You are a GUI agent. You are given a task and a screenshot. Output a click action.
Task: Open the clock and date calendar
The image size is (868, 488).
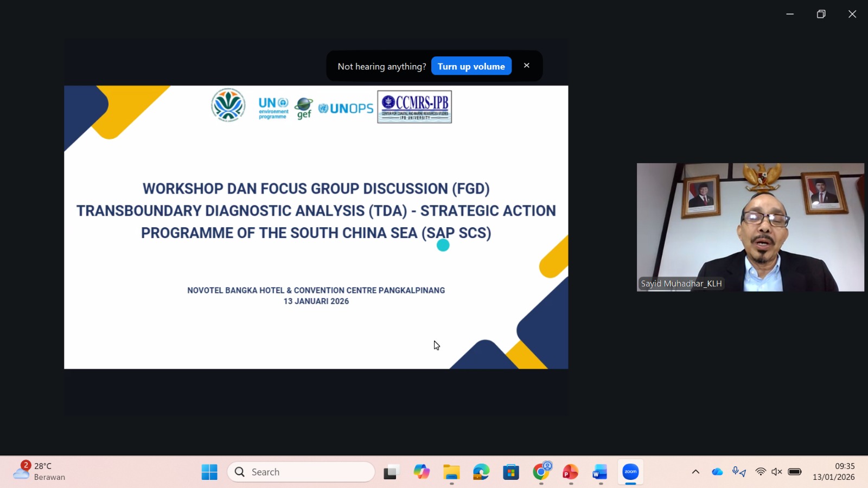pos(833,472)
